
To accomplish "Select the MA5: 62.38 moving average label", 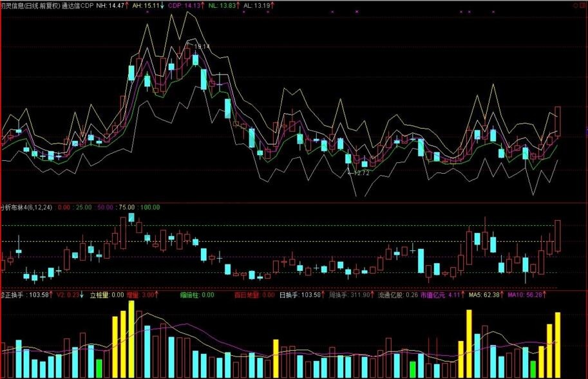I will 485,295.
